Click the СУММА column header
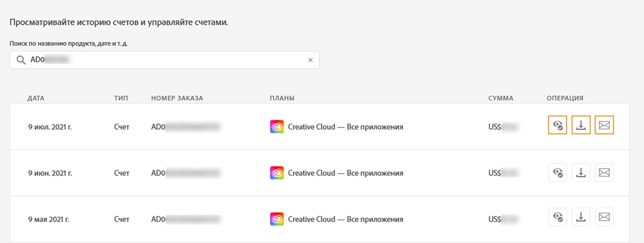644x243 pixels. click(x=501, y=98)
